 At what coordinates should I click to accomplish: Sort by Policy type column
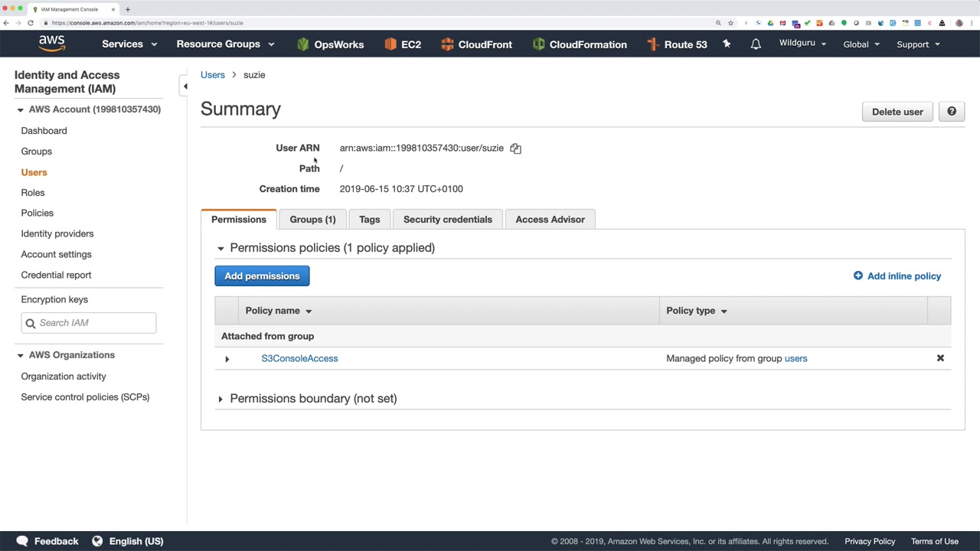pyautogui.click(x=697, y=311)
